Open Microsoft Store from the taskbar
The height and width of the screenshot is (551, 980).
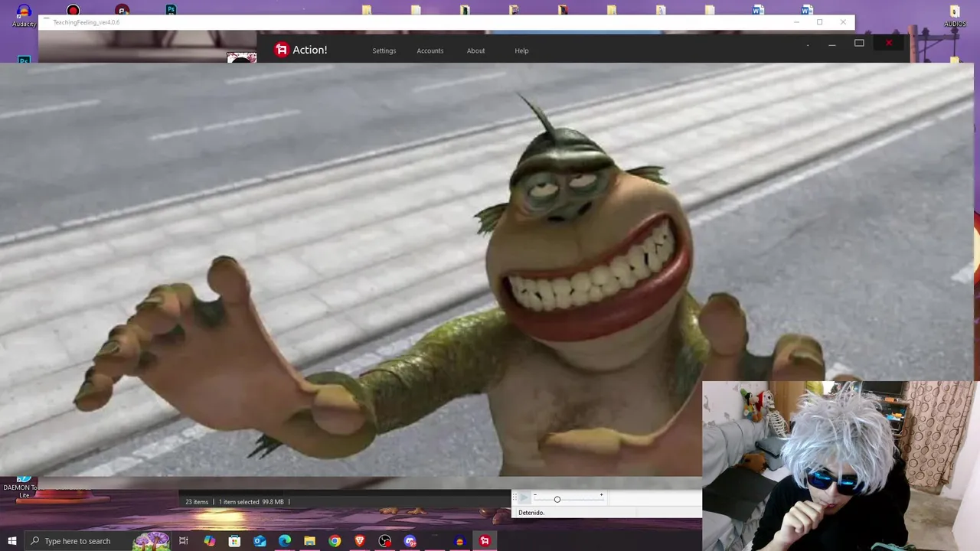[x=234, y=541]
